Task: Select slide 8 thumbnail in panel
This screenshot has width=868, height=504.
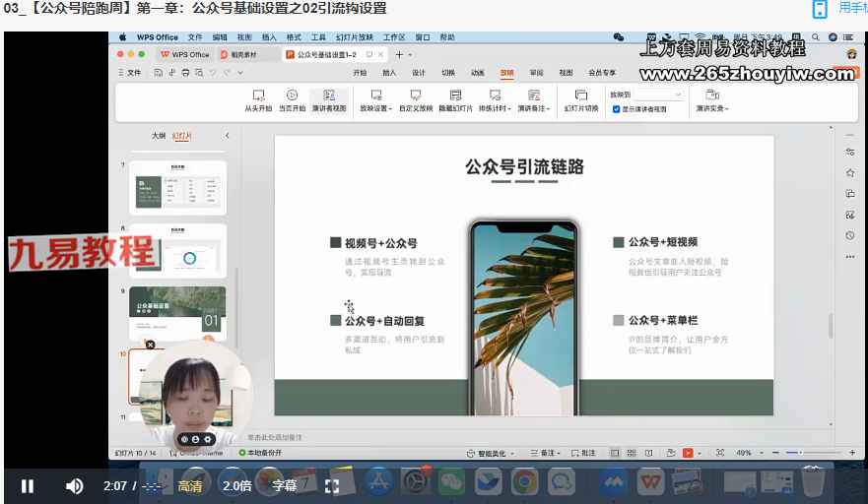Action: pyautogui.click(x=177, y=250)
